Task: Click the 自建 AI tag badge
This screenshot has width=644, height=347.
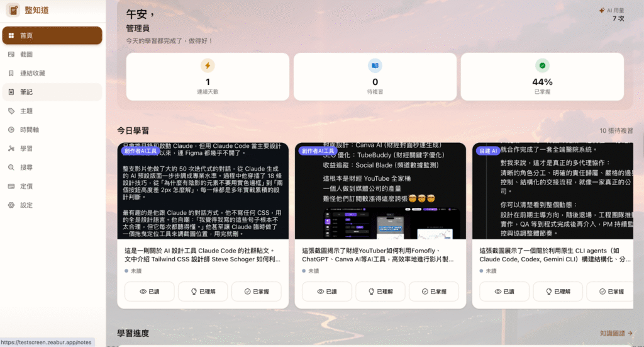Action: pos(488,151)
